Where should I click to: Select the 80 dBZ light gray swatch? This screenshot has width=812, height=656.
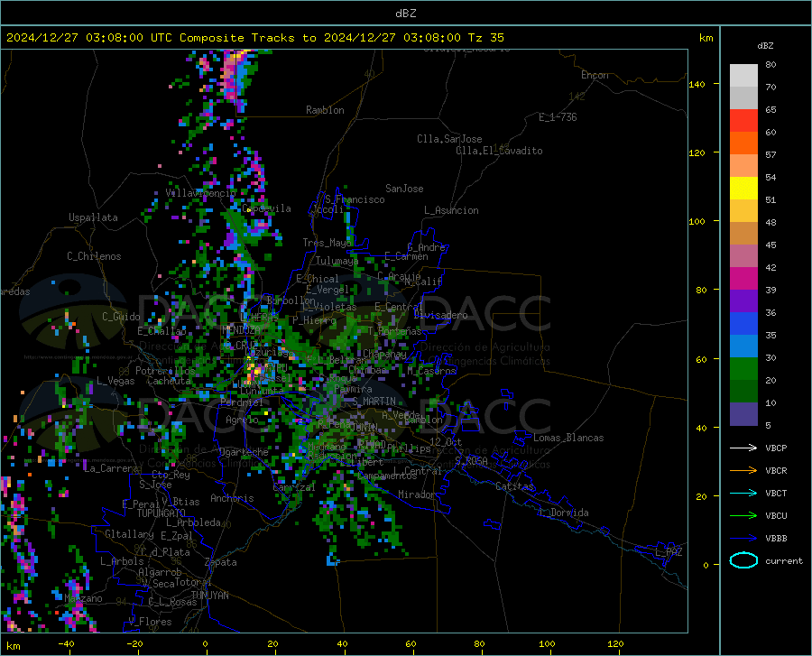click(743, 75)
